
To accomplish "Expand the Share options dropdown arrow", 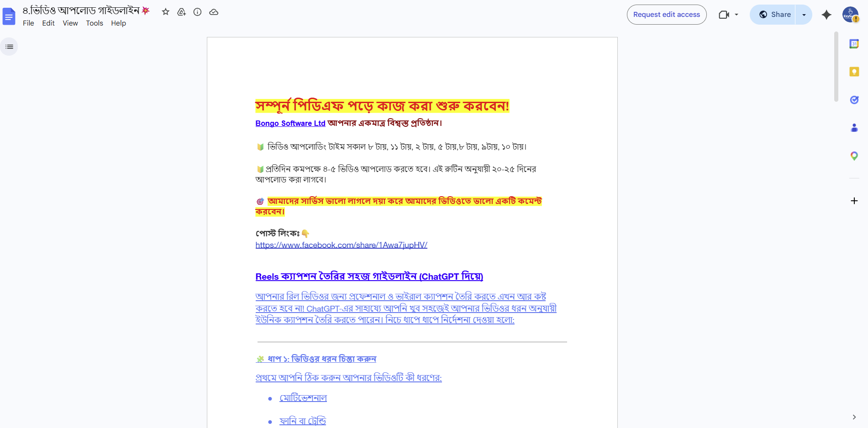I will (804, 15).
